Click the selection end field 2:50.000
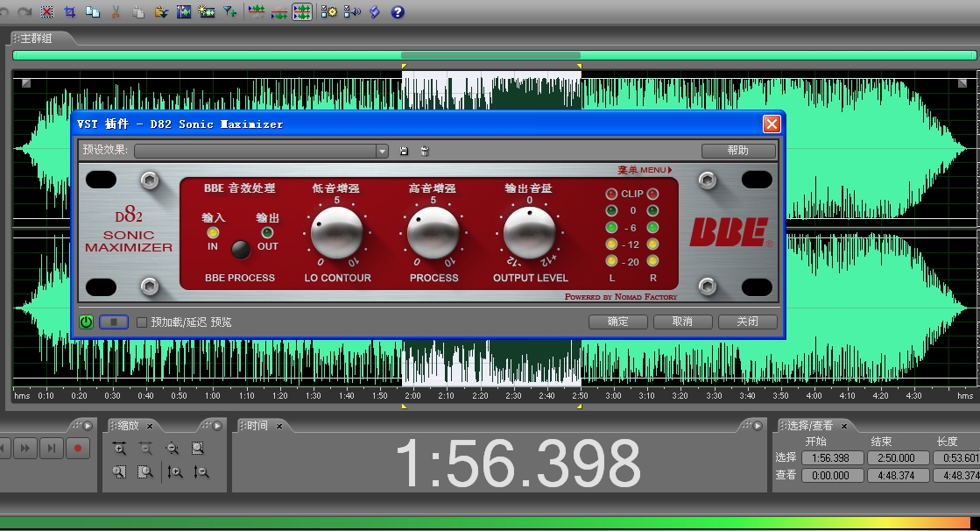Viewport: 980px width, 531px height. (x=898, y=457)
